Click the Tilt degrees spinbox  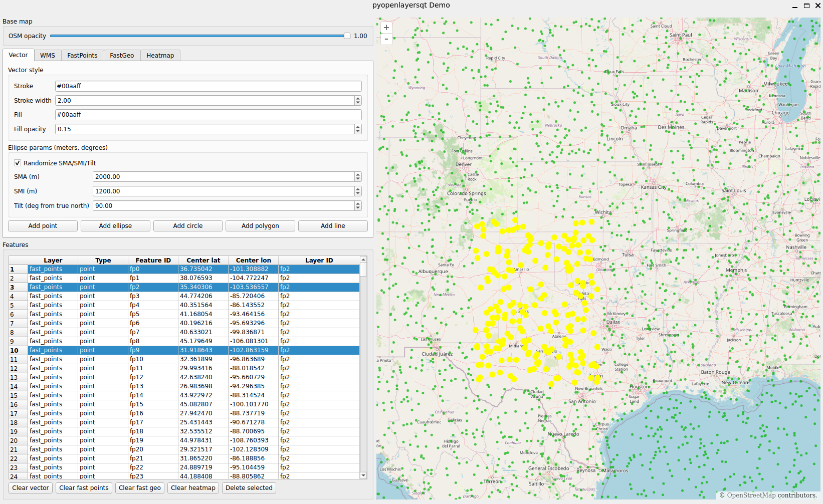click(x=227, y=206)
